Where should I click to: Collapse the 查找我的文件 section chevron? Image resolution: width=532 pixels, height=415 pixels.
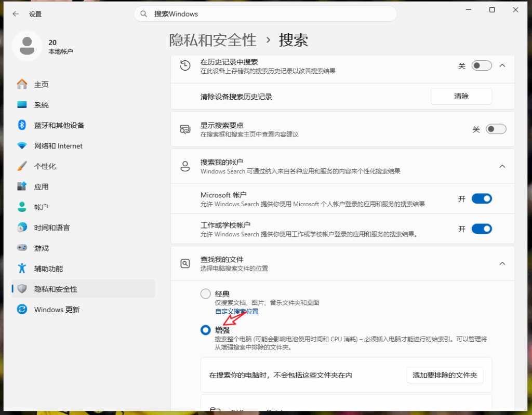(x=502, y=264)
